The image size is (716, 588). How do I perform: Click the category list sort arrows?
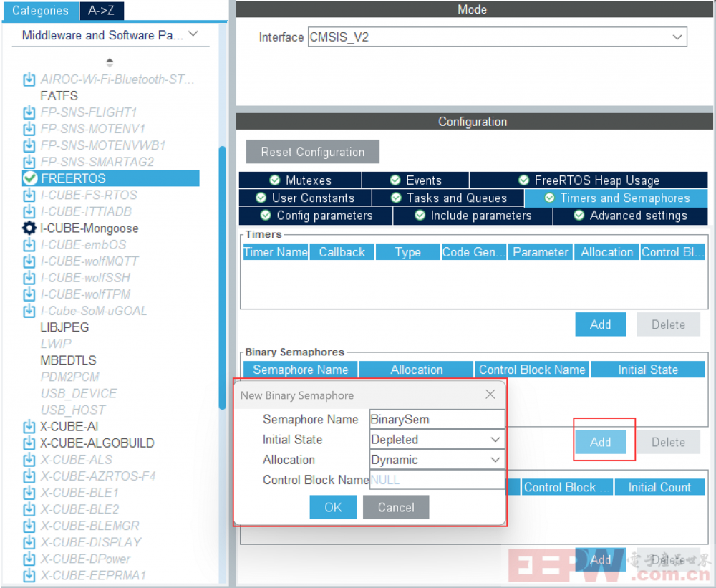click(x=110, y=62)
